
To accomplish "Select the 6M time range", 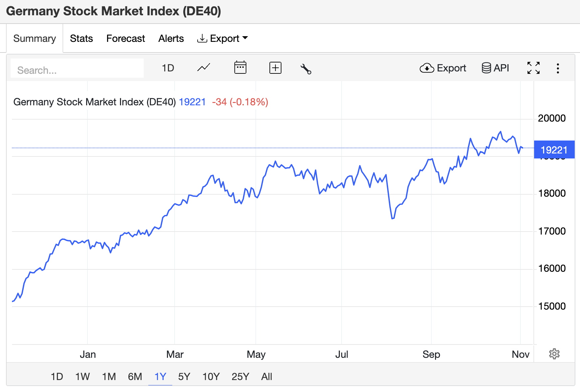I will (x=135, y=376).
